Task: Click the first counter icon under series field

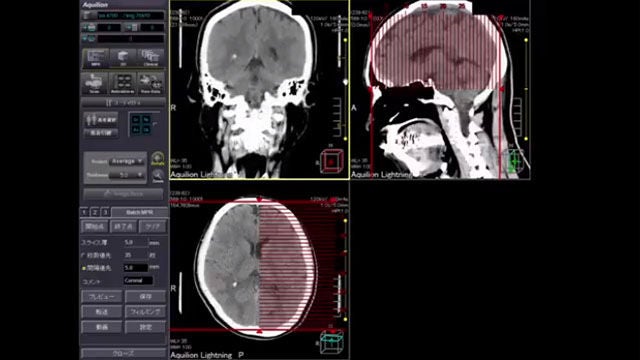Action: [89, 28]
